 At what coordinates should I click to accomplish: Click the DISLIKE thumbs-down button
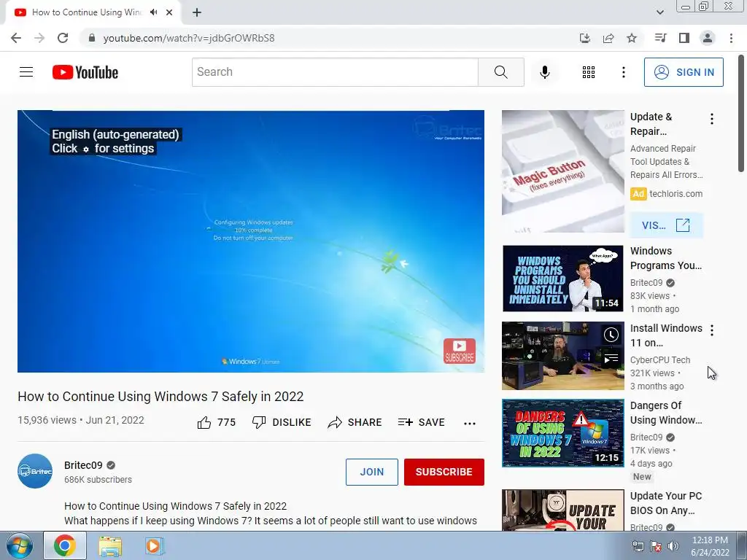(282, 422)
